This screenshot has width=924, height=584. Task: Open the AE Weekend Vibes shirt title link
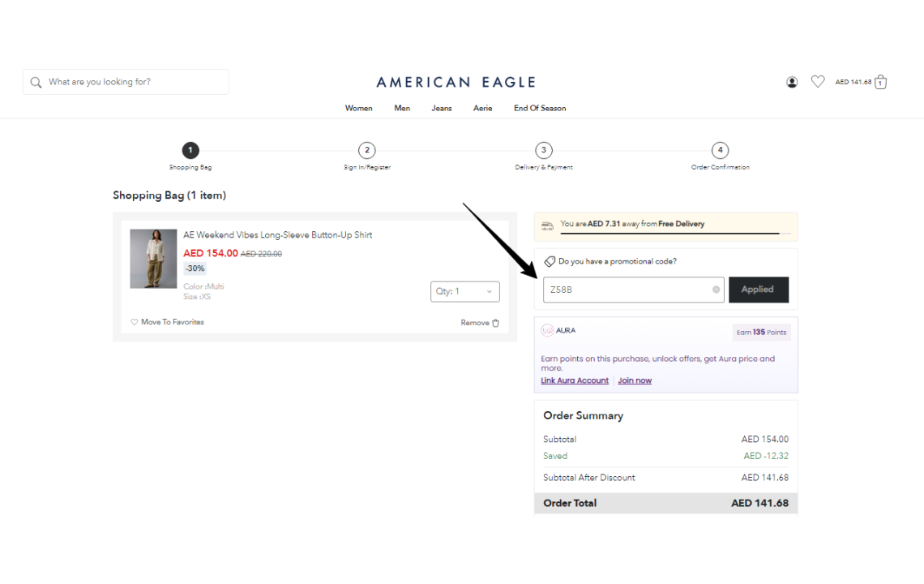pyautogui.click(x=277, y=234)
